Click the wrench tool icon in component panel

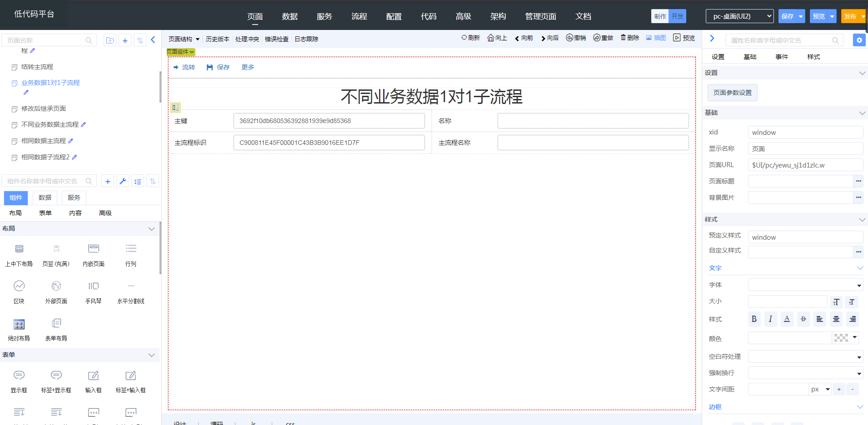123,182
